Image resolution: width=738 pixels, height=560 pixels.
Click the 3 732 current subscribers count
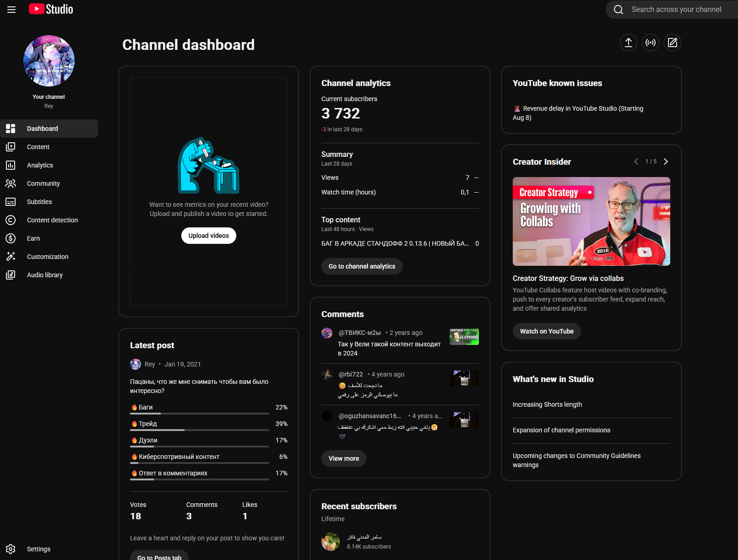341,113
